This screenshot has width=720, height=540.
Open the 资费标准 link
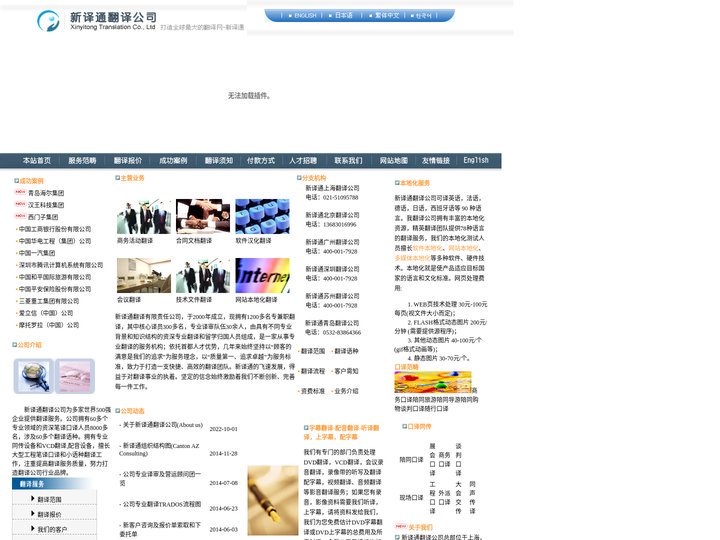(x=313, y=391)
